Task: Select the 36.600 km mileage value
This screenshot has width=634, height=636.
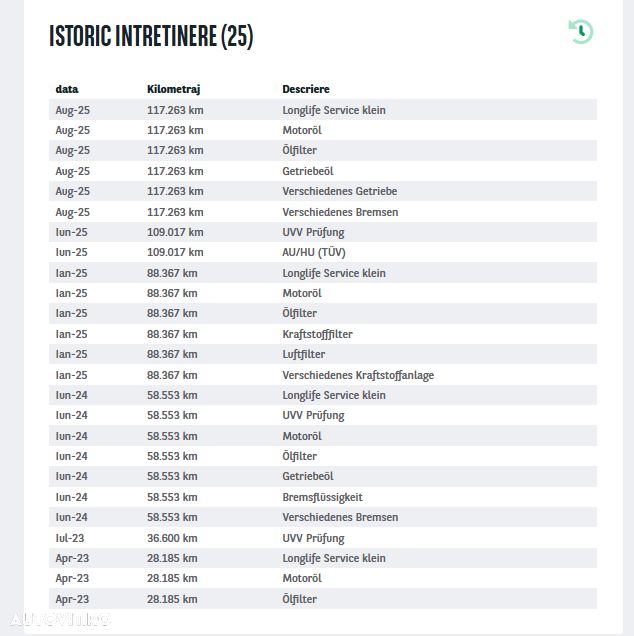Action: point(172,538)
